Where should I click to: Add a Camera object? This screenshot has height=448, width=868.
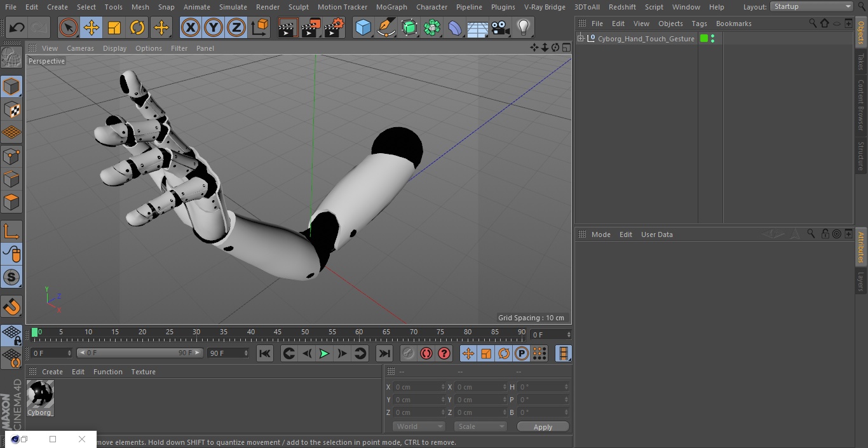tap(501, 28)
